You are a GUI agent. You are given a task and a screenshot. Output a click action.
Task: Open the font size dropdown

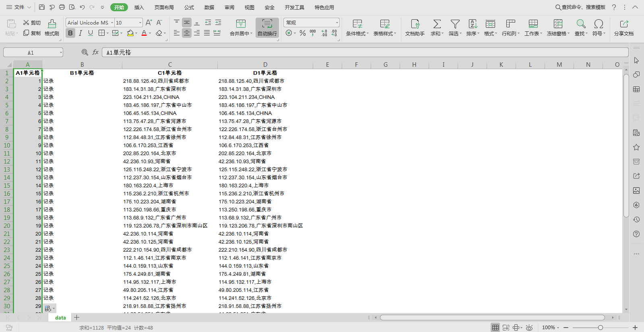point(140,23)
